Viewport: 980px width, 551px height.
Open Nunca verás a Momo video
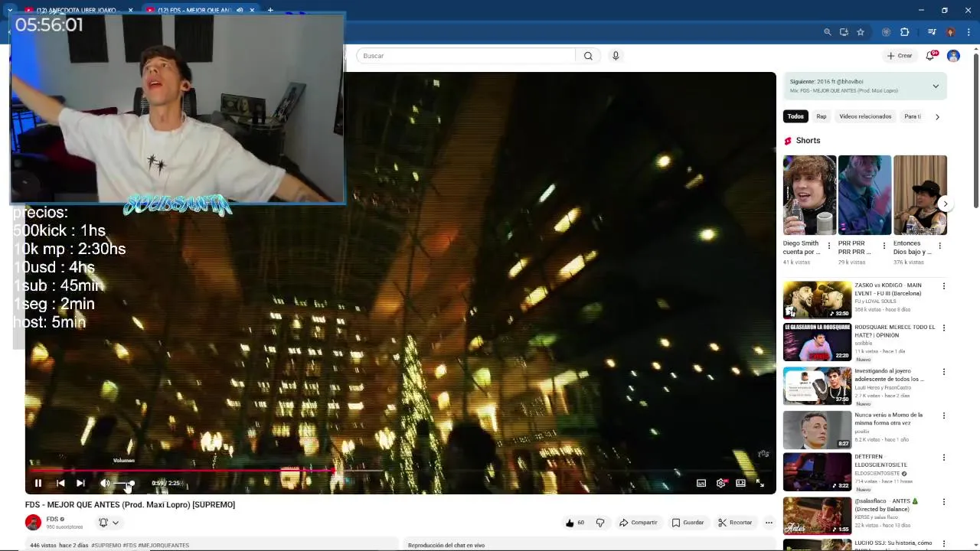coord(817,430)
